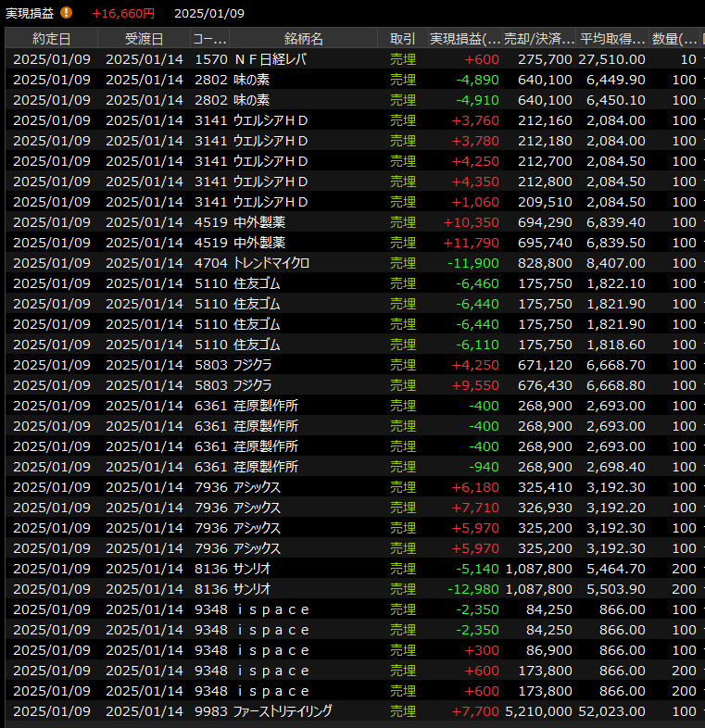Screen dimensions: 705x728
Task: Click the 平均取得 column header
Action: 612,39
